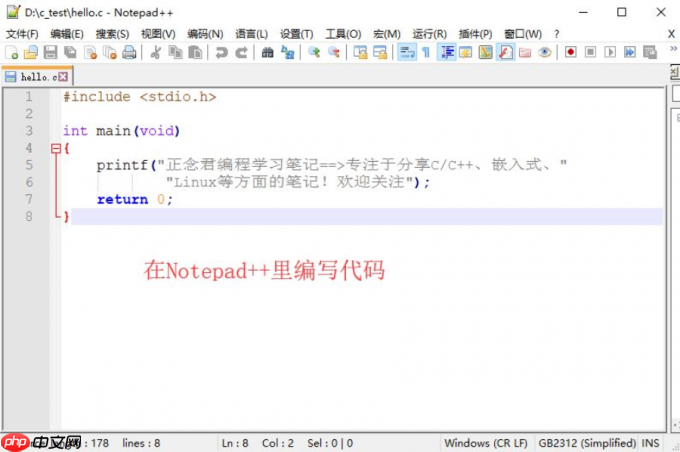
Task: Open the Replace dialog icon
Action: point(288,52)
